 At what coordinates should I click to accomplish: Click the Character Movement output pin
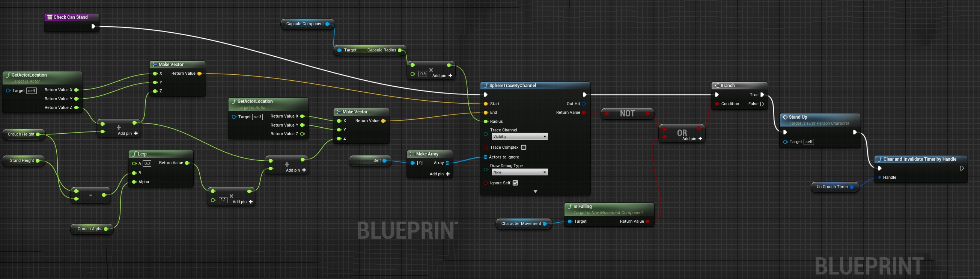545,224
